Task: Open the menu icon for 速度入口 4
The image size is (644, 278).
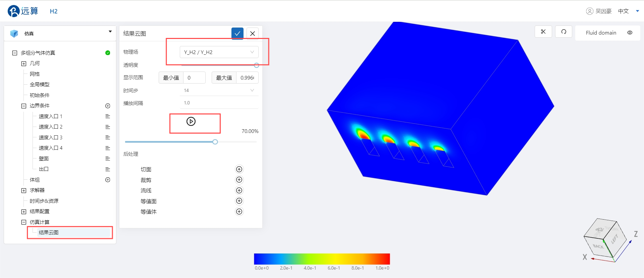Action: tap(108, 148)
